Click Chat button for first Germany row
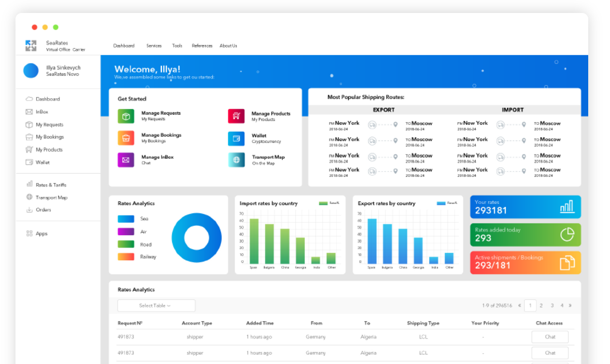Screen dimensions: 610x364 pos(550,337)
